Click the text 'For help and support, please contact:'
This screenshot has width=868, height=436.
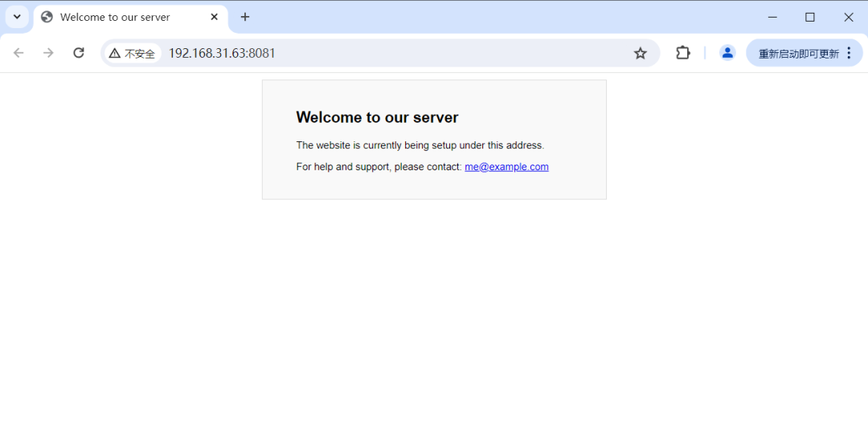[x=379, y=166]
